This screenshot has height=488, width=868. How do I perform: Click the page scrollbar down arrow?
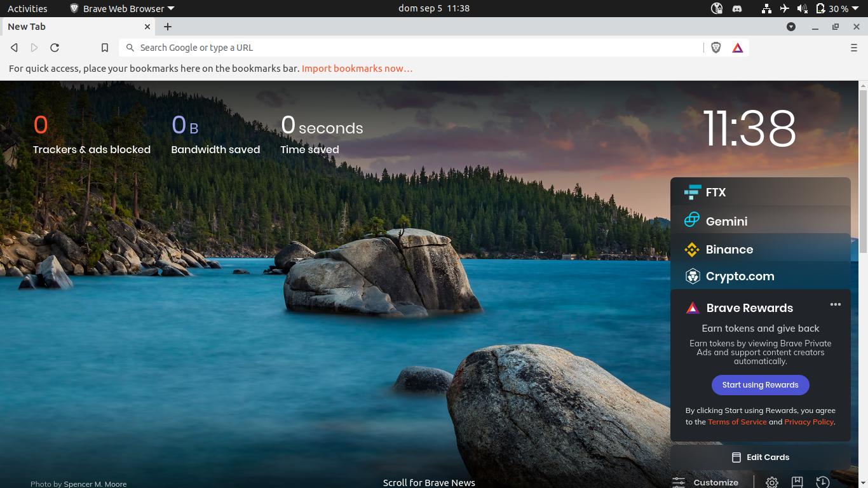(x=863, y=484)
